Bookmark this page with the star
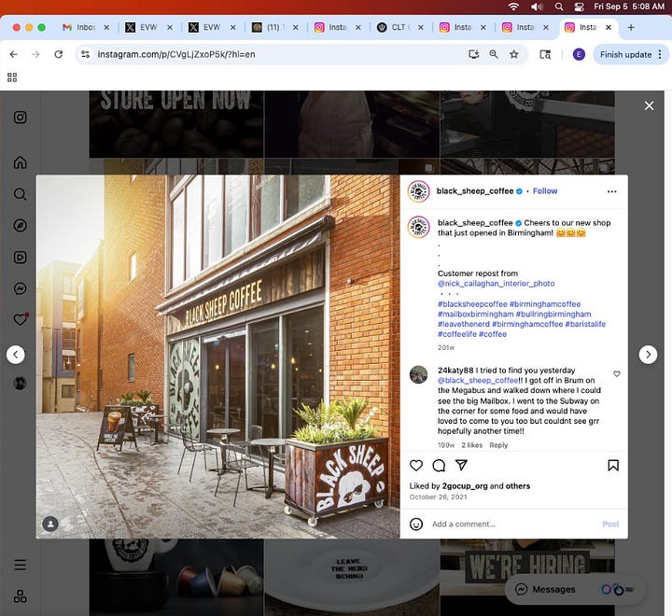This screenshot has height=616, width=672. coord(514,54)
